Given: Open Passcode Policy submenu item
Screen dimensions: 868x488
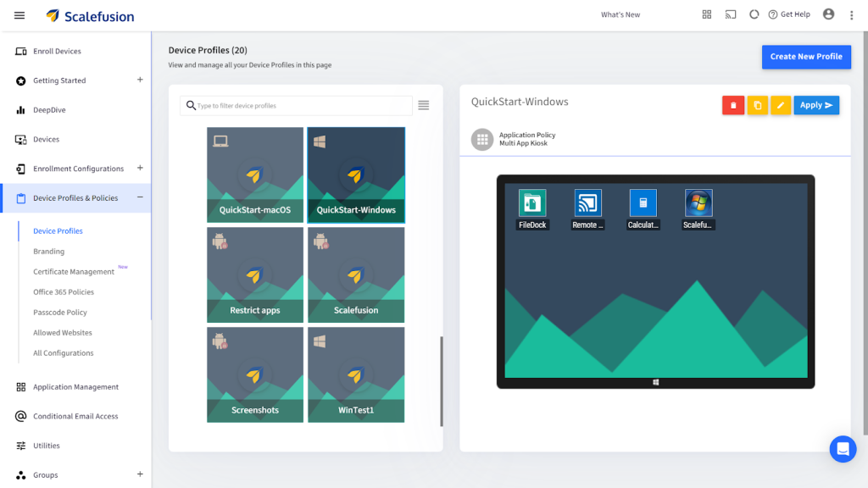Looking at the screenshot, I should click(60, 313).
